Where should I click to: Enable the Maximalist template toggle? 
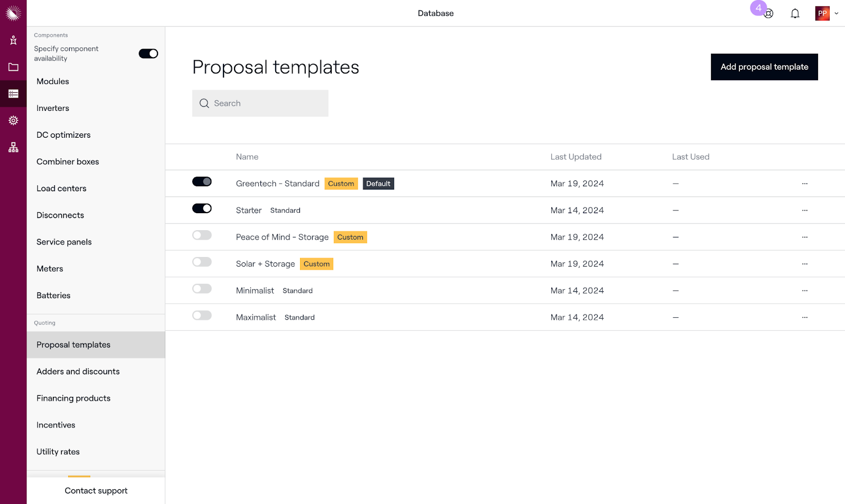[202, 316]
